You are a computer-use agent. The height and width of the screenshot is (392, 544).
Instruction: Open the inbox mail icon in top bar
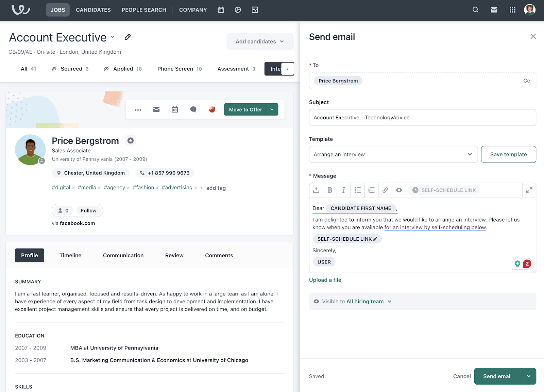click(494, 10)
